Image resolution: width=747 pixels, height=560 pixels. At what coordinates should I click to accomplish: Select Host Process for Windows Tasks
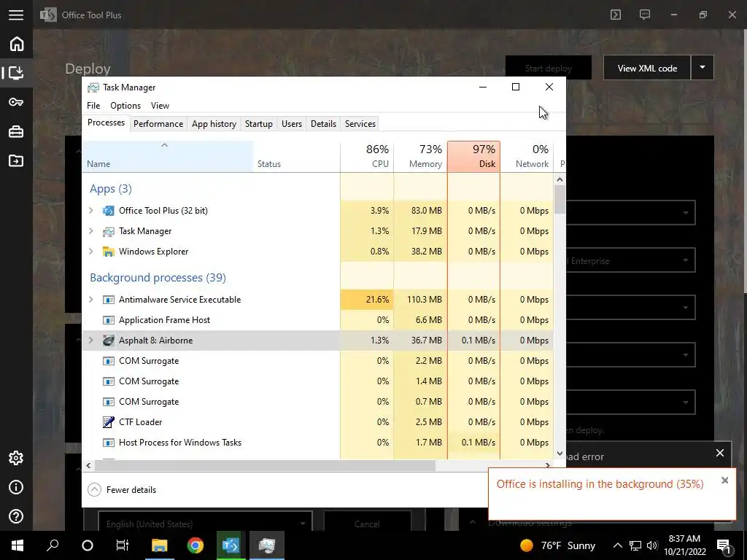(318, 443)
